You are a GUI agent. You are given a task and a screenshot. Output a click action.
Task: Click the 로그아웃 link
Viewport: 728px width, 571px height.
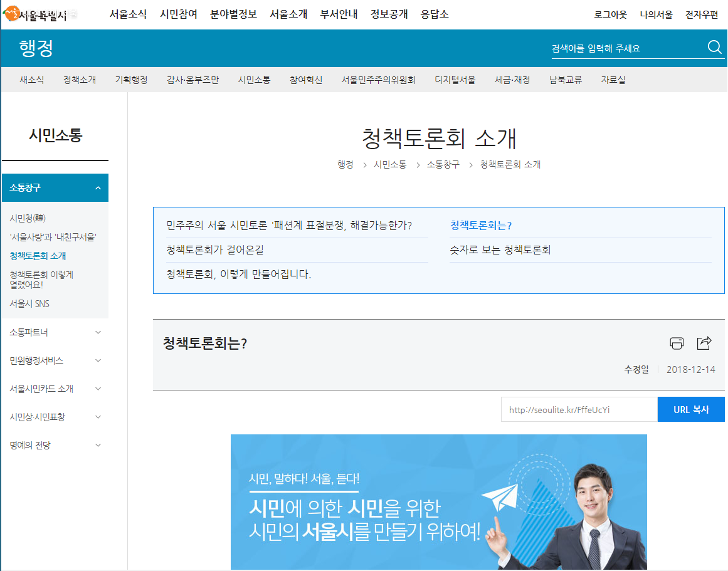pos(610,14)
